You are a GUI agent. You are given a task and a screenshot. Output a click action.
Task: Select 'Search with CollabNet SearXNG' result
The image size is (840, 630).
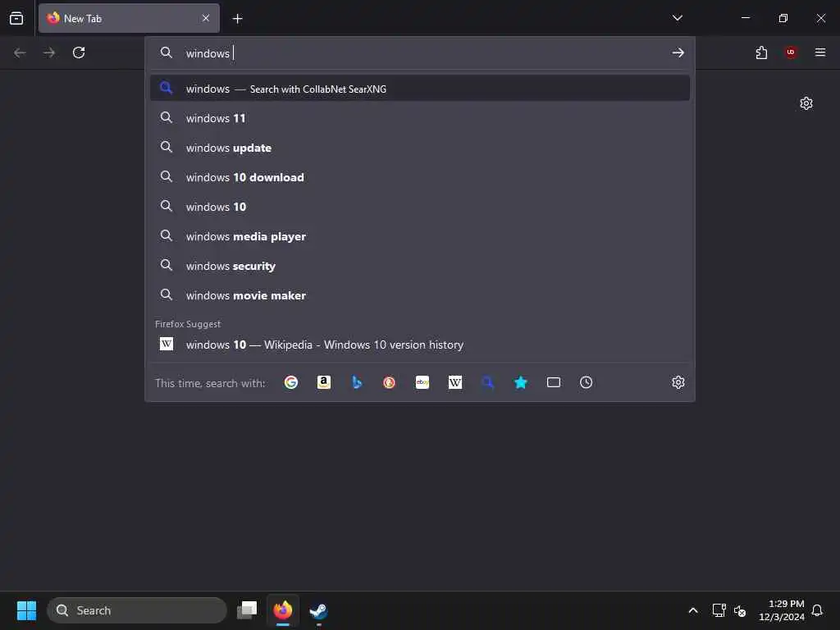point(420,89)
